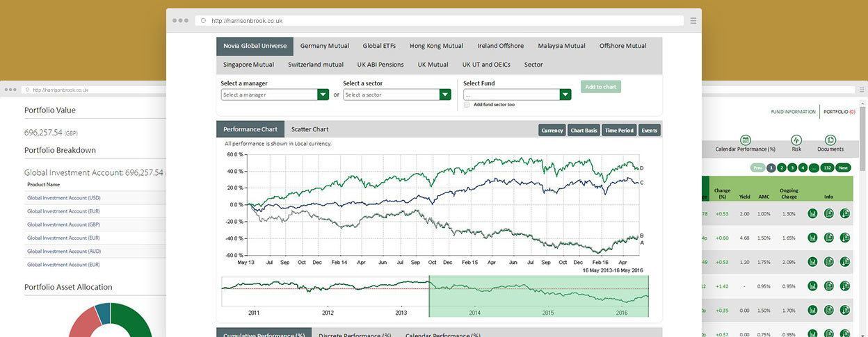Click download icon in the 1.65% ongoing charge row
Screen dimensions: 868x337
[845, 238]
